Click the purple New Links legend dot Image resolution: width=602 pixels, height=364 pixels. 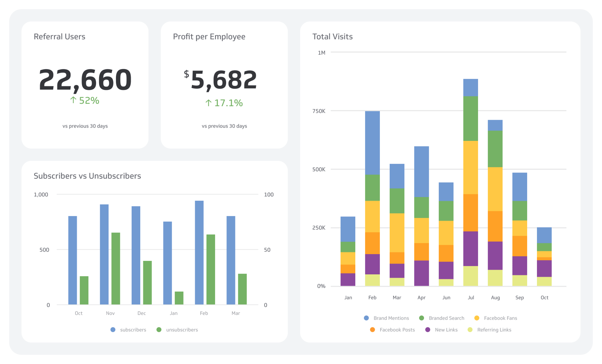(428, 330)
